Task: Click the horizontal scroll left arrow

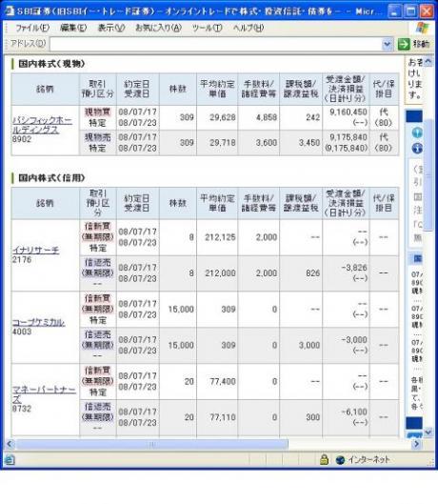Action: pyautogui.click(x=10, y=444)
